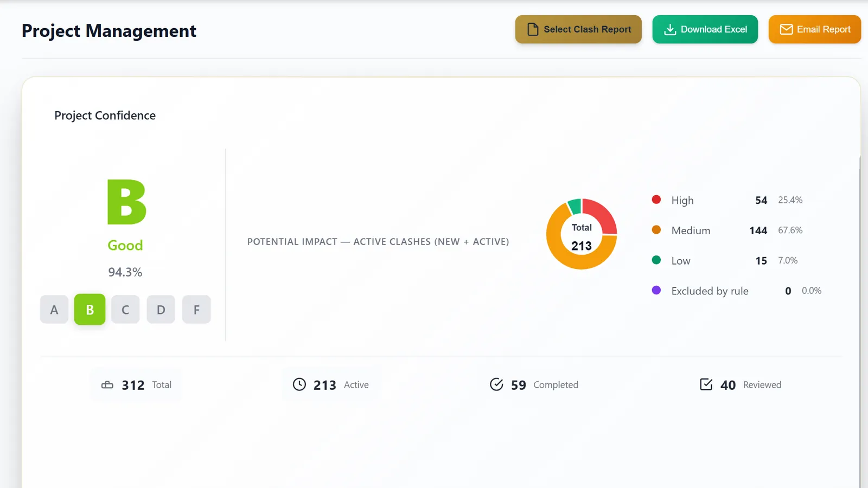Viewport: 868px width, 488px height.
Task: Select grade F chip
Action: (196, 310)
